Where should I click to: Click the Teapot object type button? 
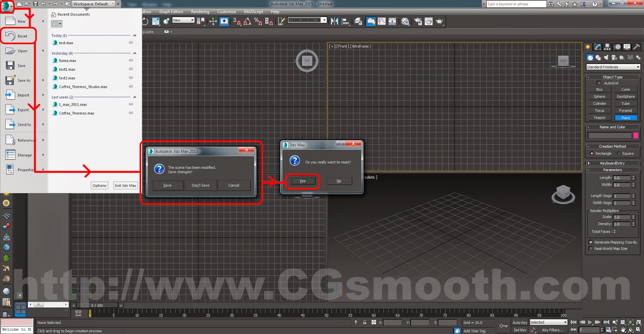[x=599, y=118]
